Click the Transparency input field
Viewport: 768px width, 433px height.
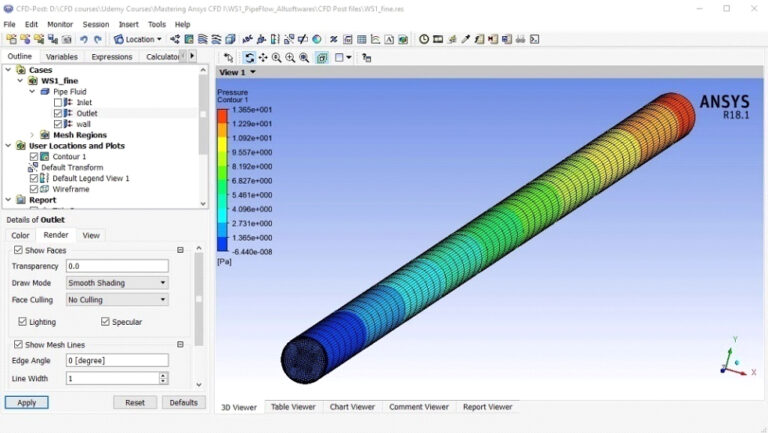point(117,266)
